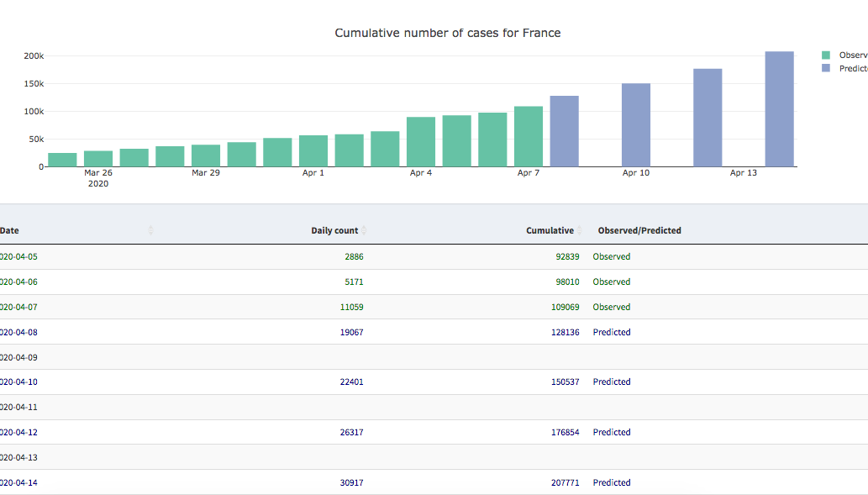
Task: Click the chart title for France
Action: tap(447, 34)
